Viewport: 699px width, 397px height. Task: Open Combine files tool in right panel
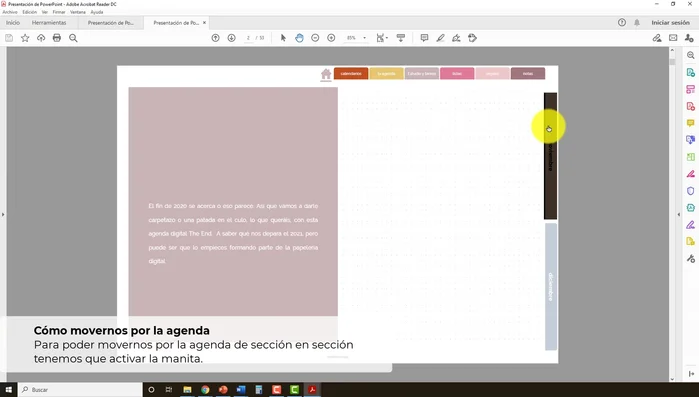click(691, 140)
